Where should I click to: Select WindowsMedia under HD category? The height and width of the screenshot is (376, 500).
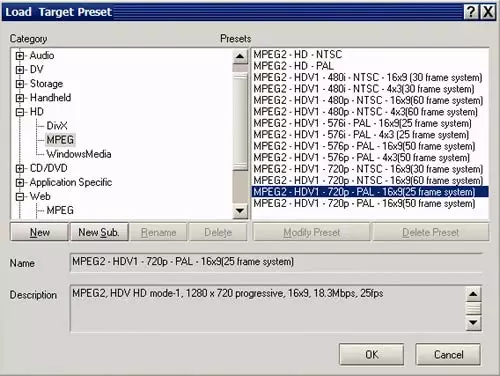pos(79,154)
